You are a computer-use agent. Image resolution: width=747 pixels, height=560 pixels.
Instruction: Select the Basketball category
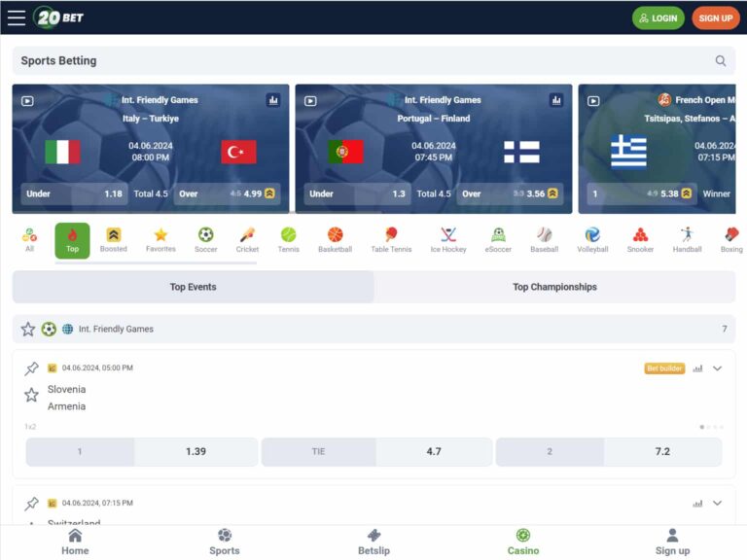pyautogui.click(x=335, y=240)
